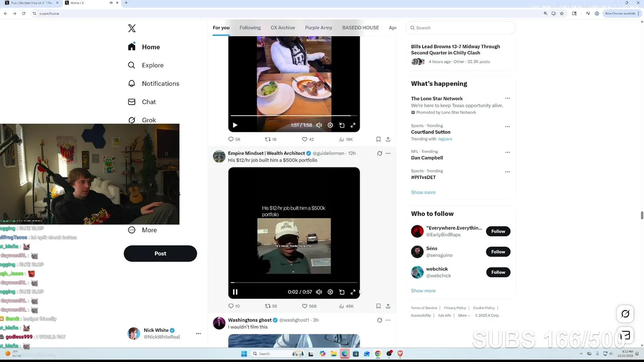644x362 pixels.
Task: Show more under Who to follow
Action: 423,291
